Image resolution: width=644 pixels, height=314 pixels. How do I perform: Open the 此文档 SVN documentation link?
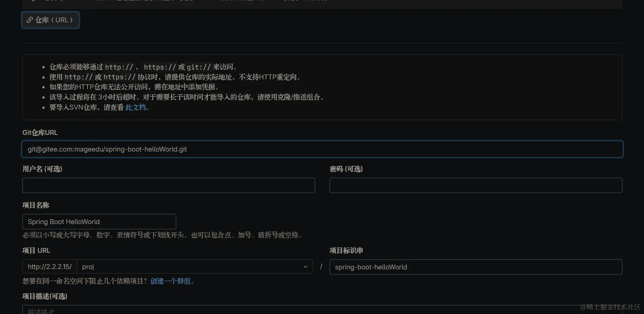coord(135,107)
